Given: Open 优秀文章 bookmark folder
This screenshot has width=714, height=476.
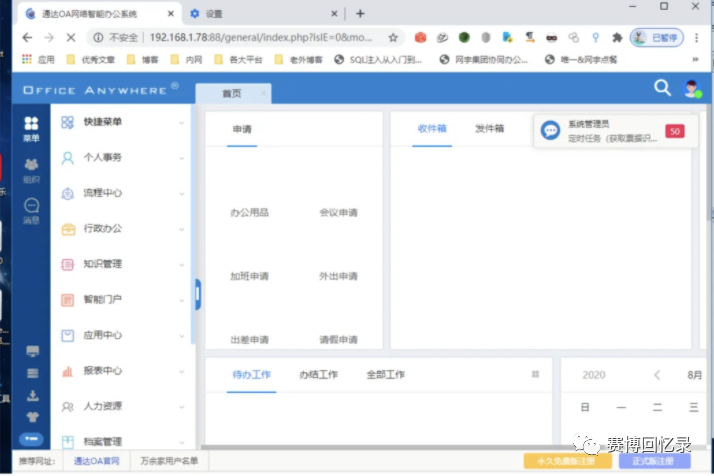Looking at the screenshot, I should coord(91,60).
